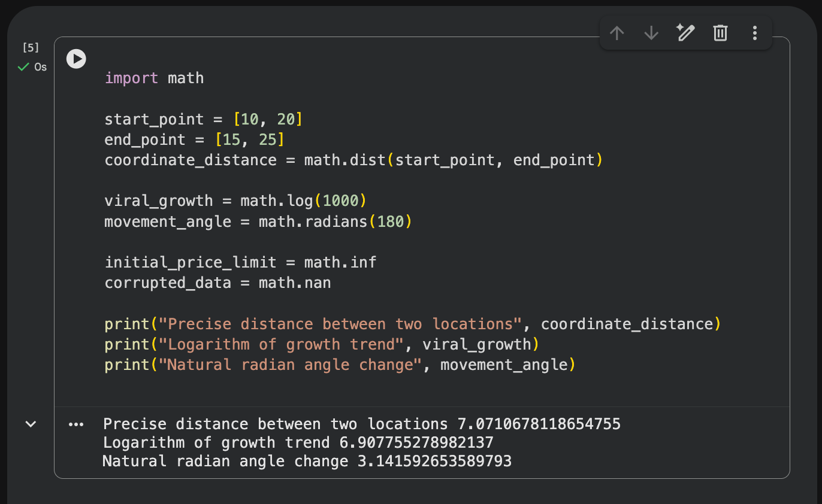Click the execution count [5] label
The width and height of the screenshot is (822, 504).
tap(31, 47)
